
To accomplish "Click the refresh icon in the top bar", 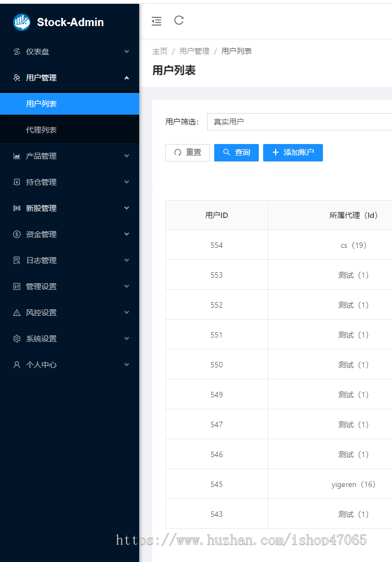I will [x=179, y=21].
